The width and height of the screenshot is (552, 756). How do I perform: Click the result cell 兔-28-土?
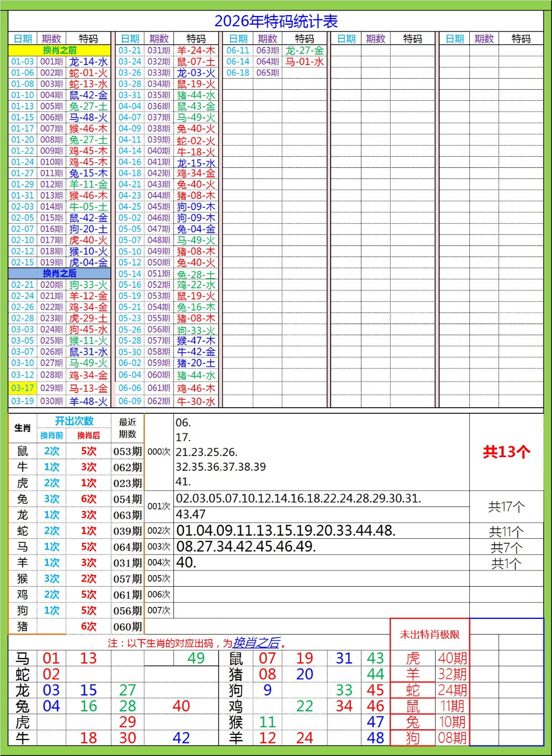tap(196, 275)
